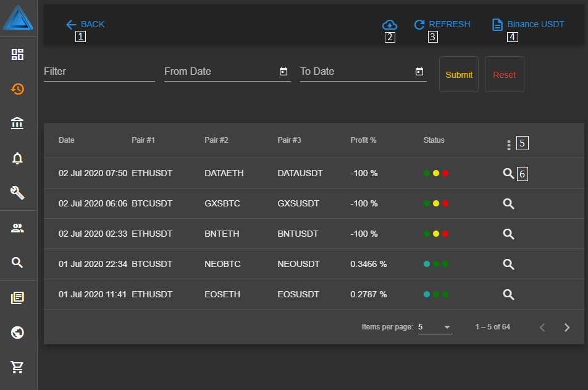Open the table column options three-dot menu
The width and height of the screenshot is (588, 390).
509,145
